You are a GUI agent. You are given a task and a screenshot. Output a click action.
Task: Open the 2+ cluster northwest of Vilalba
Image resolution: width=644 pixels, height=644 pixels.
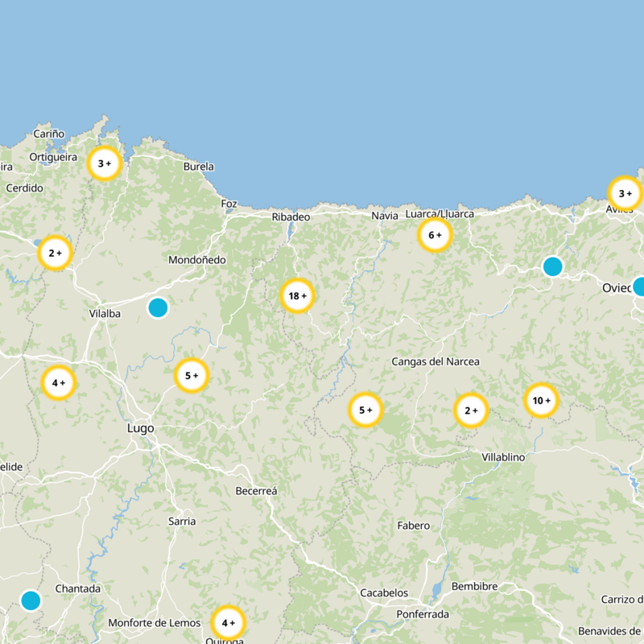point(55,253)
